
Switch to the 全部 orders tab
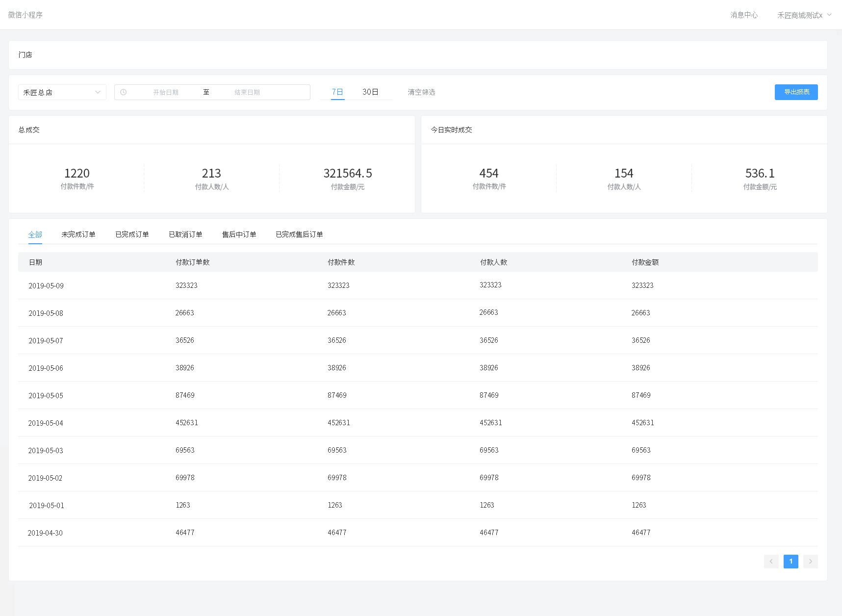click(35, 234)
